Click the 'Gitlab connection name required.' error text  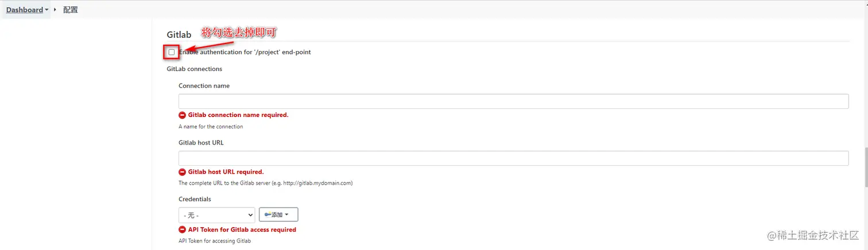point(238,115)
